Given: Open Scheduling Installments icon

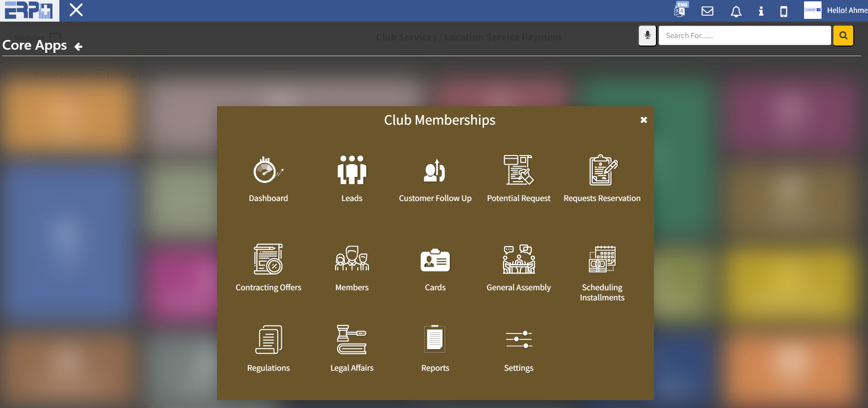Looking at the screenshot, I should coord(602,259).
